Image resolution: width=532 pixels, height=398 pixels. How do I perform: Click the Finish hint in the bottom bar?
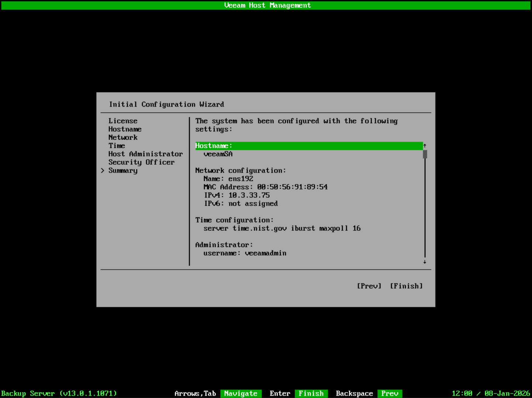point(311,394)
